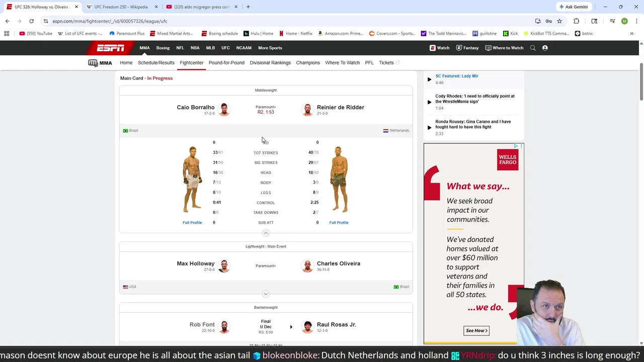Collapse the Borralho vs de Ridder stats

tap(266, 233)
